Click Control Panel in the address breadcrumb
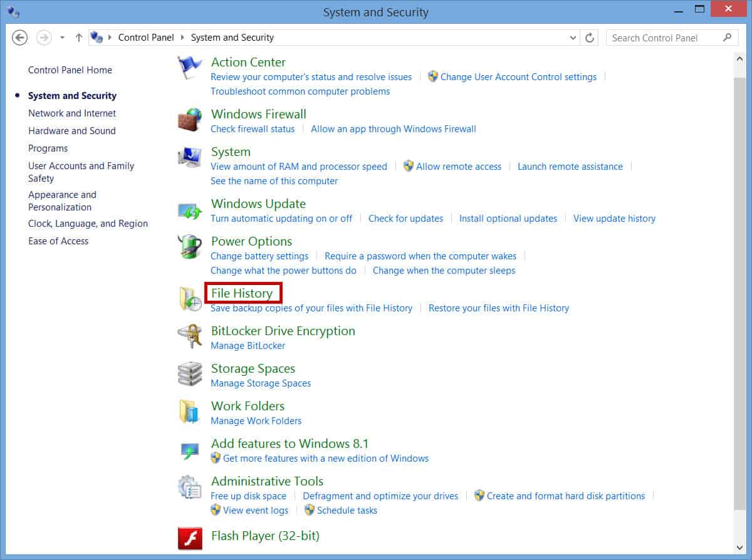The height and width of the screenshot is (560, 752). point(147,38)
